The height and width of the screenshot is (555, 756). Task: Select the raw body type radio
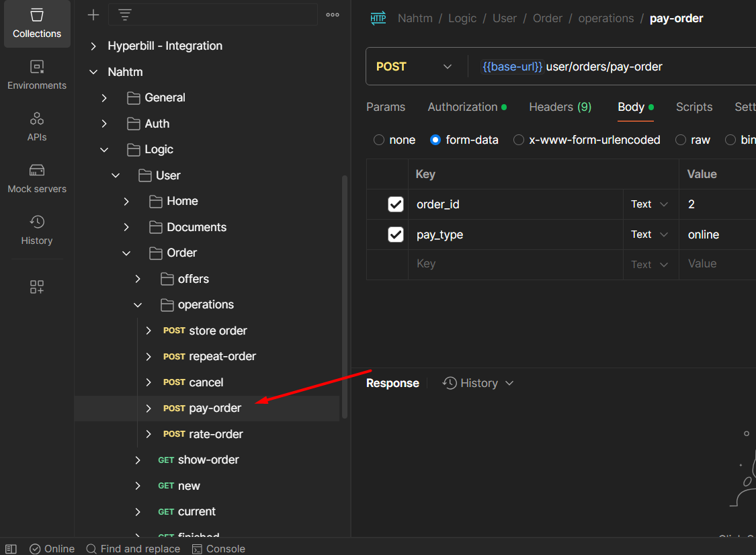click(x=680, y=140)
